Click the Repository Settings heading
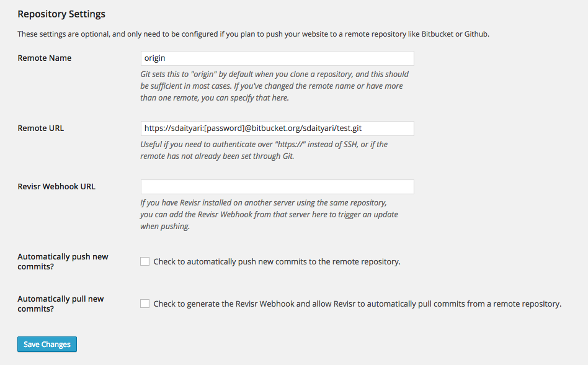The width and height of the screenshot is (588, 365). pyautogui.click(x=61, y=14)
